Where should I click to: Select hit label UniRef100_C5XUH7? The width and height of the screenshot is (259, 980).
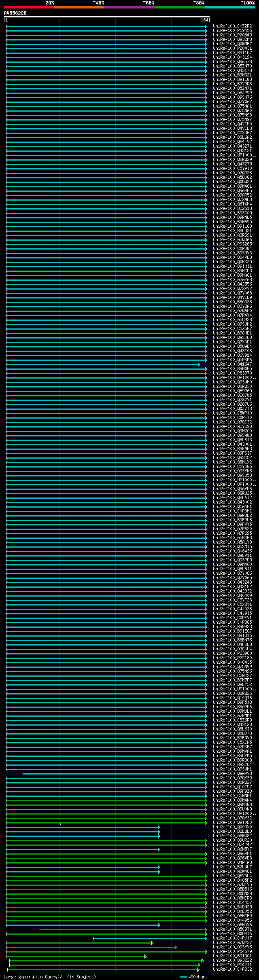point(232,133)
